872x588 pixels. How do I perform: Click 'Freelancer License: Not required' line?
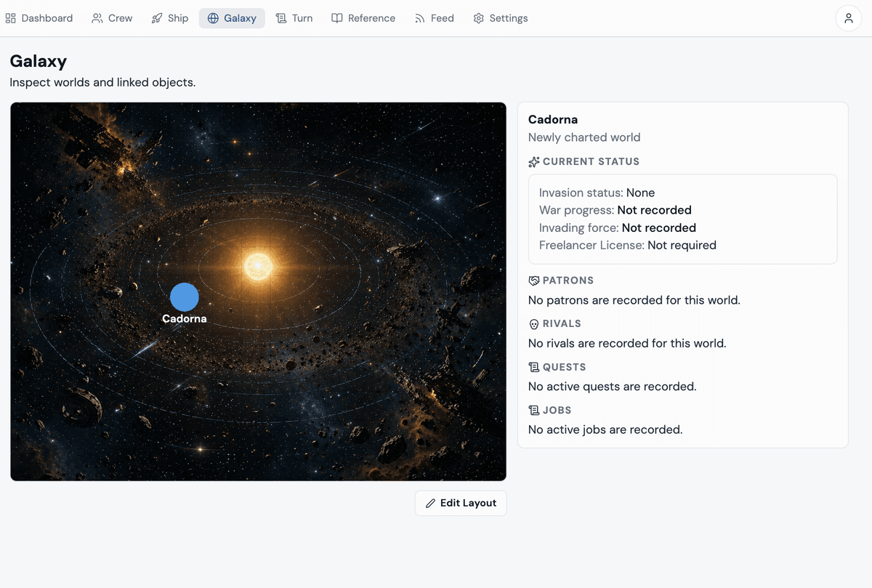[x=628, y=245]
